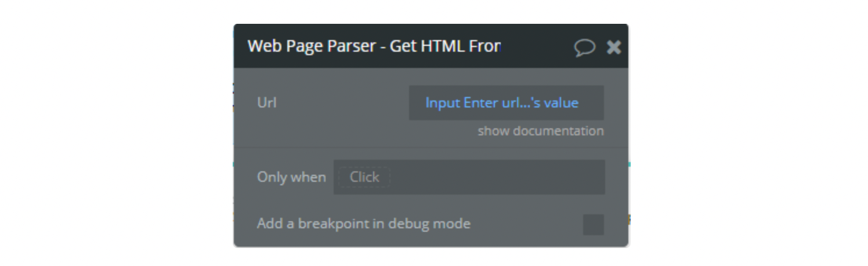This screenshot has width=868, height=266.
Task: Open the show documentation link
Action: click(x=541, y=131)
